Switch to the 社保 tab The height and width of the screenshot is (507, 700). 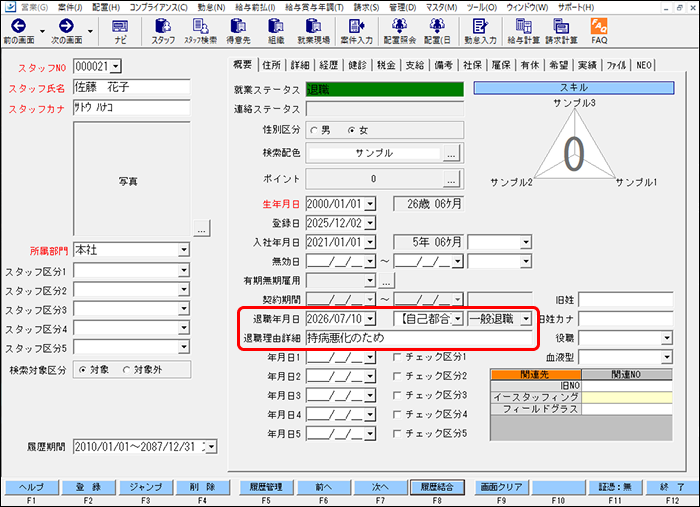472,65
